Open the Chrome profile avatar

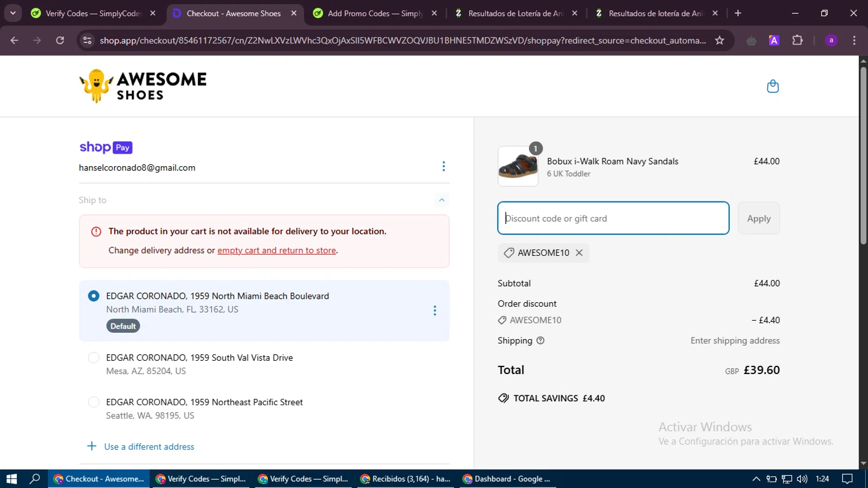pyautogui.click(x=831, y=41)
